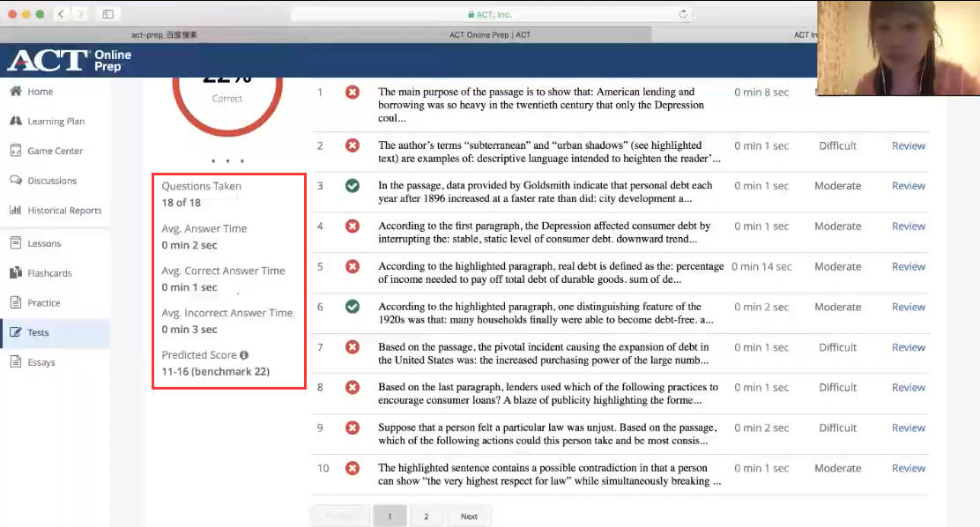This screenshot has height=527, width=980.
Task: Click the incorrect mark on question 10
Action: [353, 468]
